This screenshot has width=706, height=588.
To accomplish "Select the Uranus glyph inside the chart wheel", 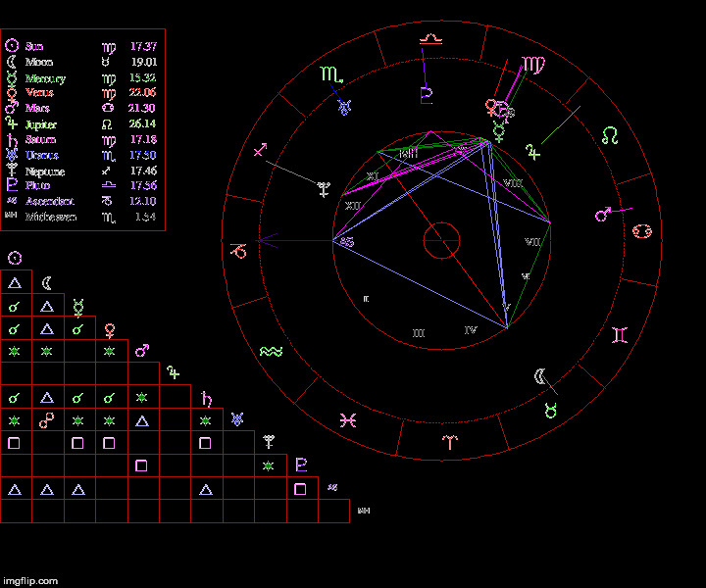I will 344,107.
